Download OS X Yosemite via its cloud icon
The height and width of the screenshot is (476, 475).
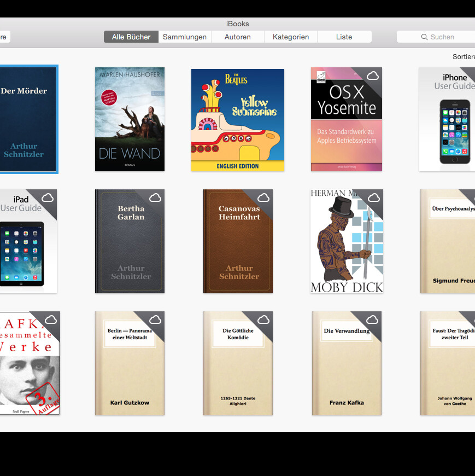coord(373,77)
